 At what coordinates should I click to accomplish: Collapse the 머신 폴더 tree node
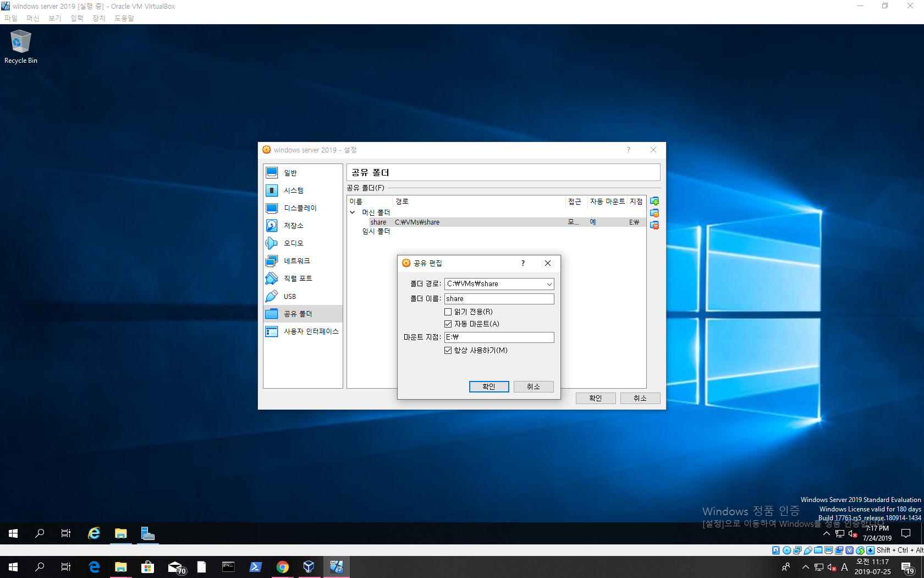point(353,212)
